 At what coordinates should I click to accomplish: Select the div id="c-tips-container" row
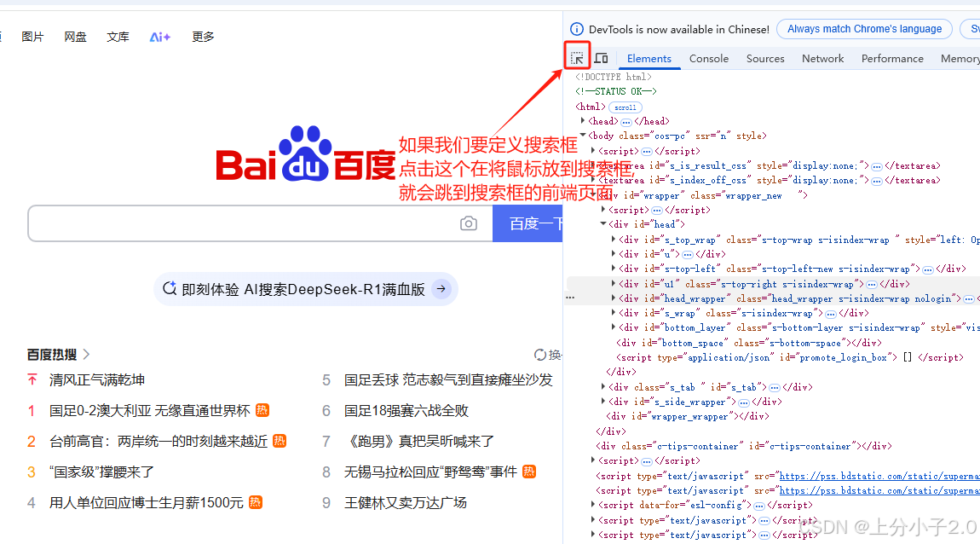click(x=744, y=447)
